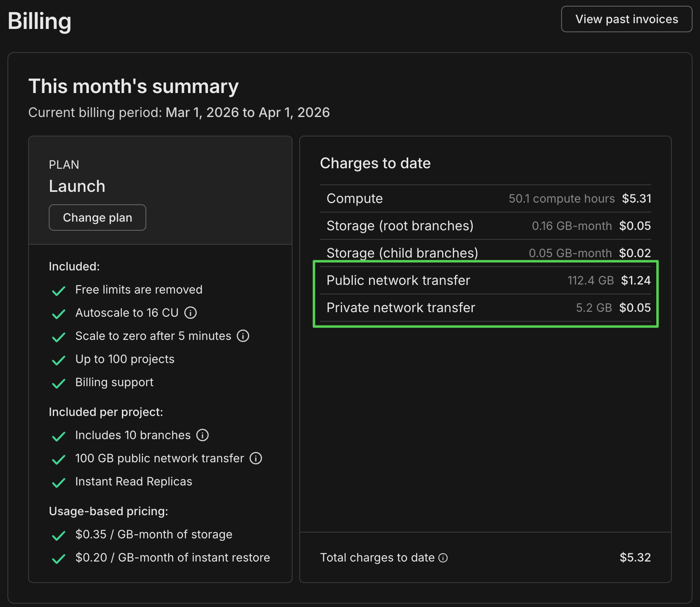This screenshot has width=700, height=607.
Task: Click the Change plan button
Action: tap(98, 217)
